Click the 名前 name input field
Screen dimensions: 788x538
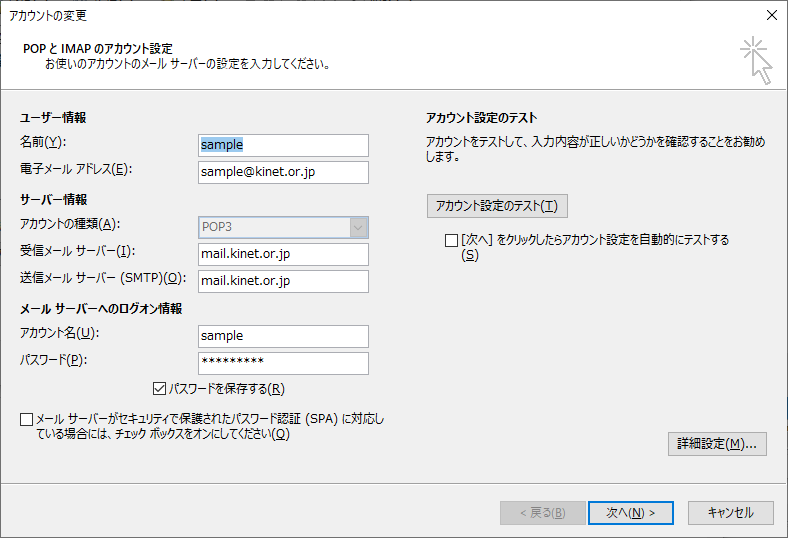click(x=283, y=145)
